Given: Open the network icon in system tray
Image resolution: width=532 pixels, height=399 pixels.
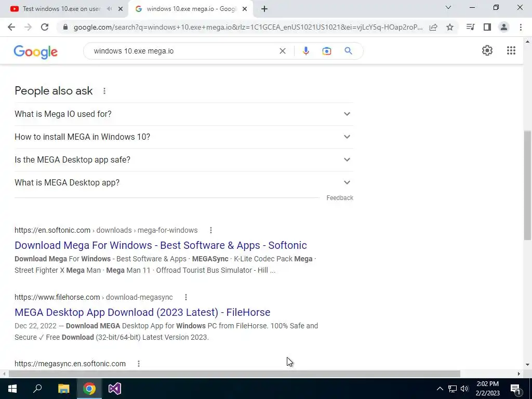Looking at the screenshot, I should [x=453, y=389].
